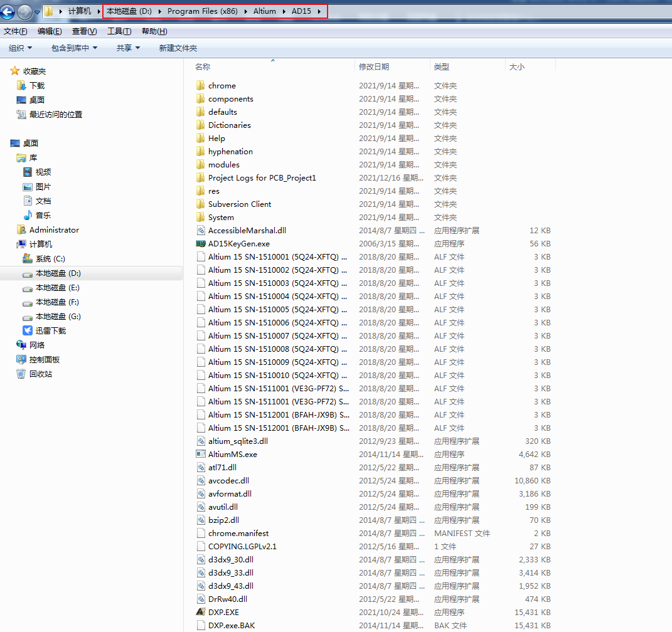Select the System folder icon
The height and width of the screenshot is (632, 672).
click(201, 217)
